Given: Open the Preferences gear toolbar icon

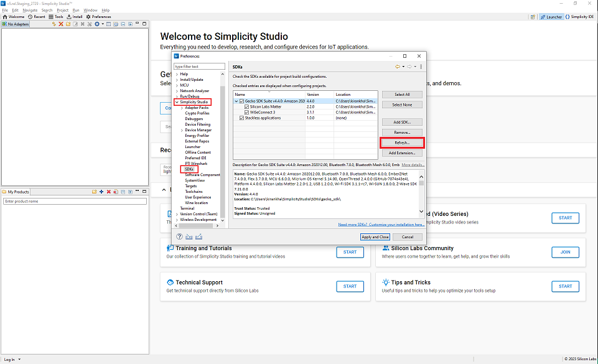Looking at the screenshot, I should [88, 17].
